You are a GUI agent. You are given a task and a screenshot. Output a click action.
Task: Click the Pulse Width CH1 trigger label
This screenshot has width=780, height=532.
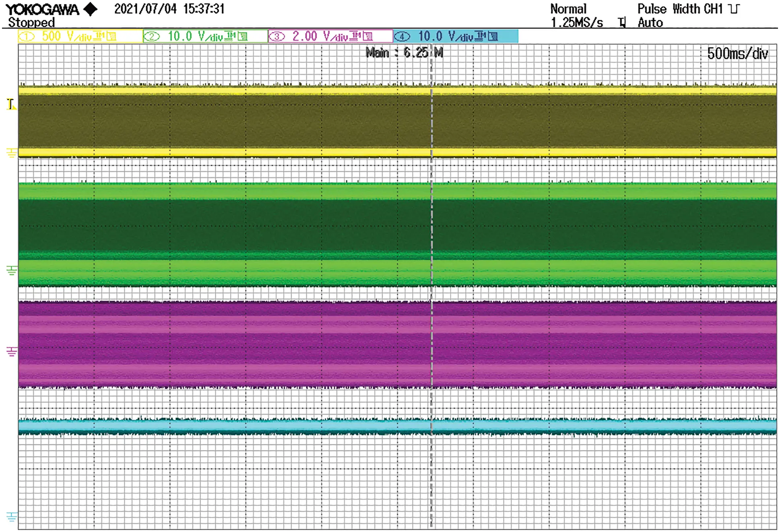[680, 9]
